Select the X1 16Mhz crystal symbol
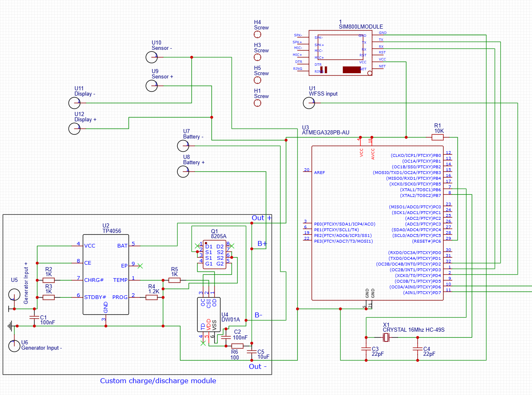This screenshot has height=395, width=532. tap(386, 337)
